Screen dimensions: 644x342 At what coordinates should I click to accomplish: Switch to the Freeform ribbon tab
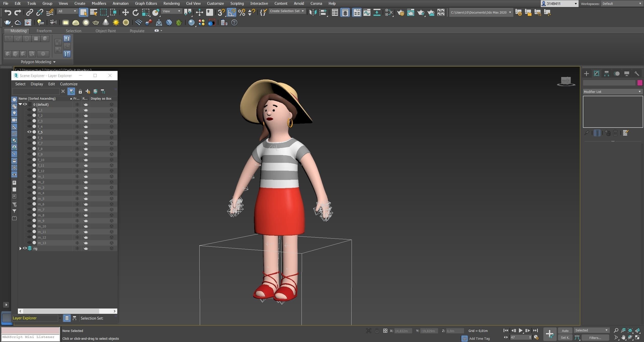click(x=44, y=31)
